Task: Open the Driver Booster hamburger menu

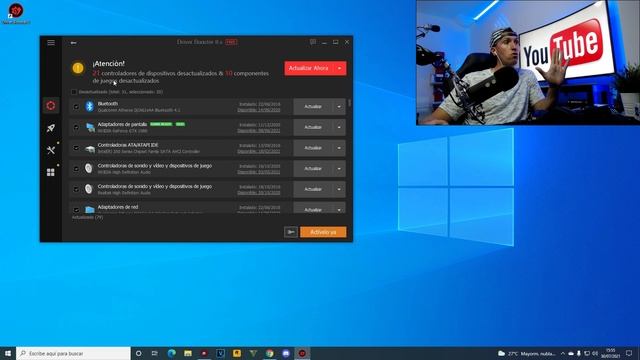Action: [x=51, y=42]
